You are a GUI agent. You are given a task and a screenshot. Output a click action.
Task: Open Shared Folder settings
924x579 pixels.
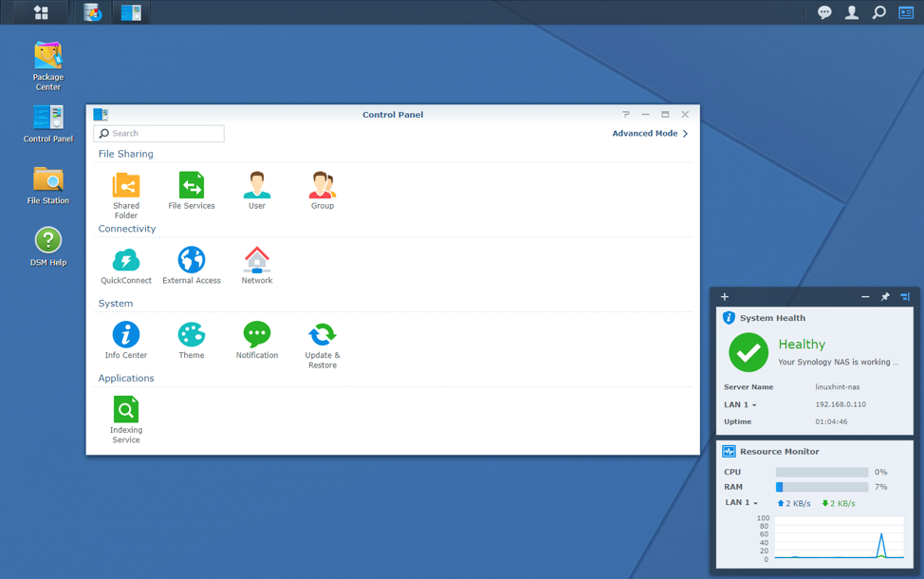(x=126, y=195)
